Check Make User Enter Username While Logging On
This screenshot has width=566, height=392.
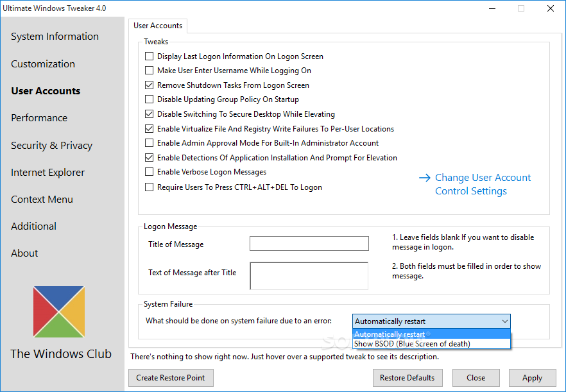149,71
